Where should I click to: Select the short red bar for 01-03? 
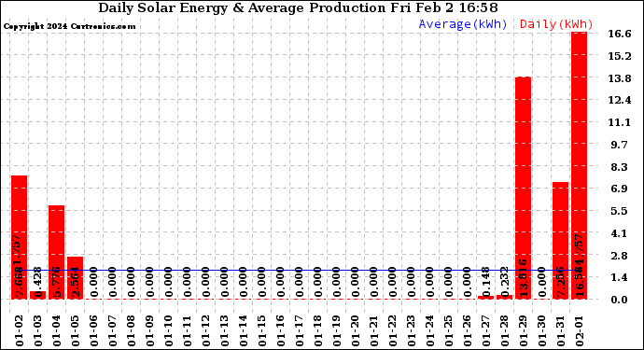[37, 295]
